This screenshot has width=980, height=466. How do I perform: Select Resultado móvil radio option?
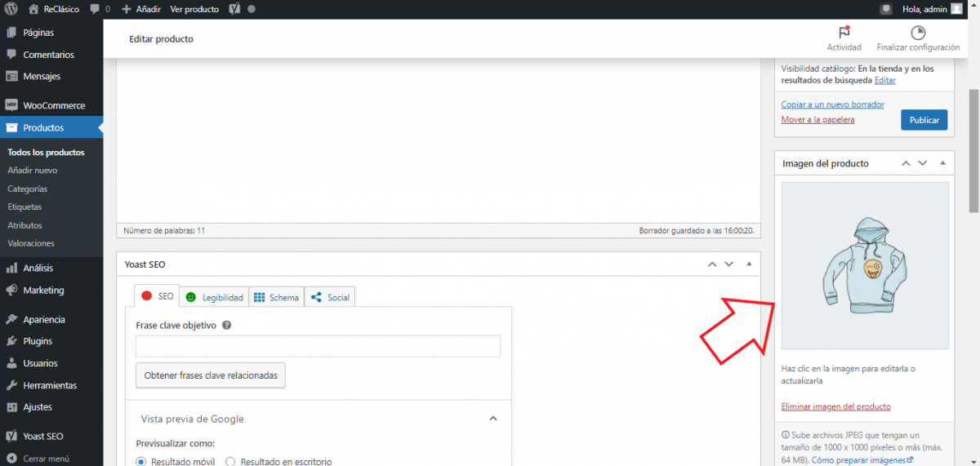coord(141,462)
